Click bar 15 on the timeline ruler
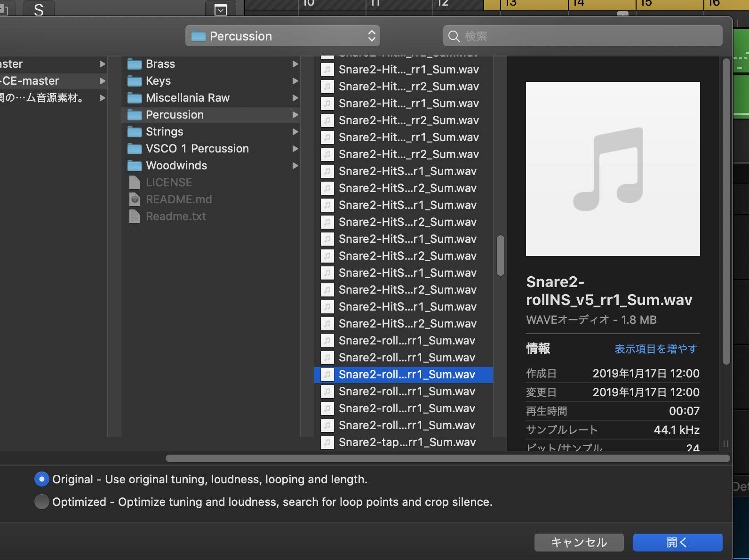The image size is (749, 560). click(646, 4)
